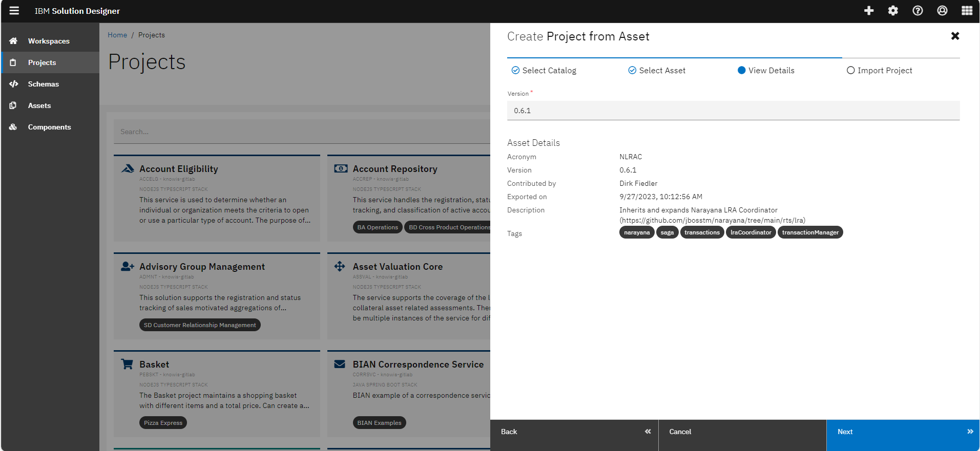The width and height of the screenshot is (980, 451).
Task: Click the Workspaces home icon in sidebar
Action: coord(13,41)
